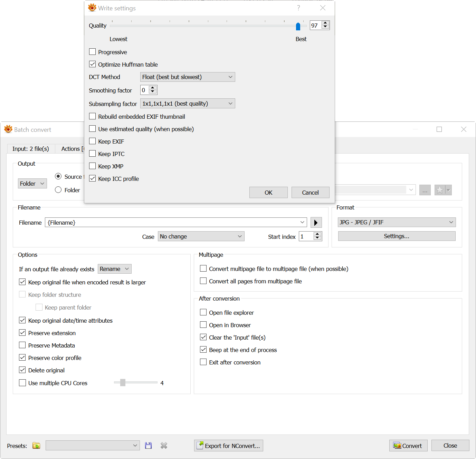Open the Presets dropdown

pos(93,446)
